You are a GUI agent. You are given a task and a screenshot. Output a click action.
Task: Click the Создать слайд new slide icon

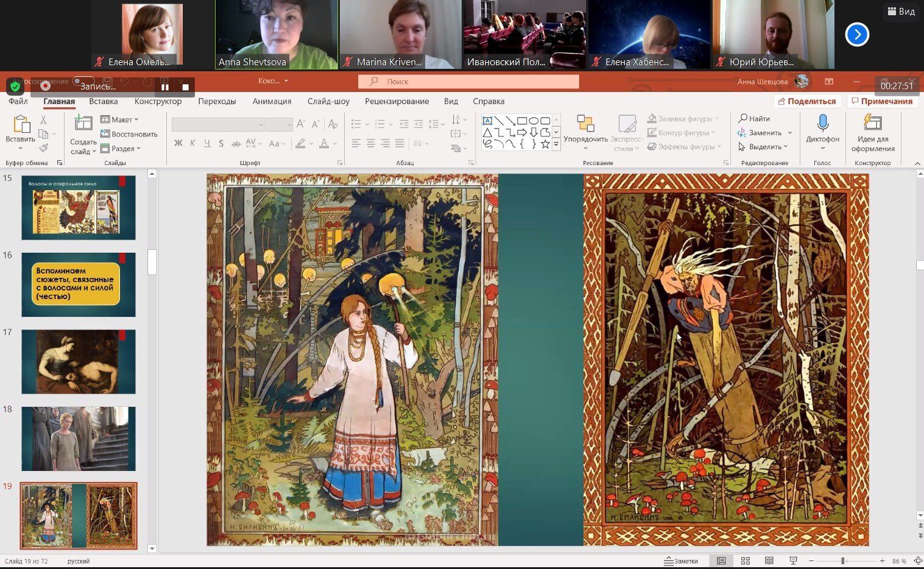click(x=83, y=124)
